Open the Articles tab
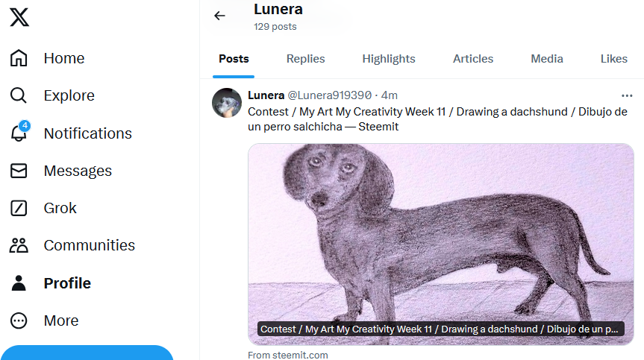The height and width of the screenshot is (360, 644). point(473,59)
